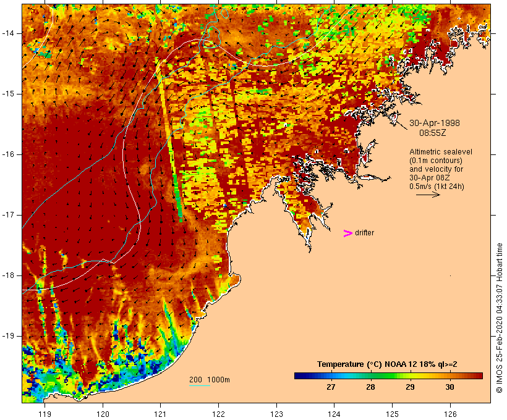This screenshot has width=507, height=420.
Task: Click the 'and velocity for' caption line
Action: (x=436, y=169)
